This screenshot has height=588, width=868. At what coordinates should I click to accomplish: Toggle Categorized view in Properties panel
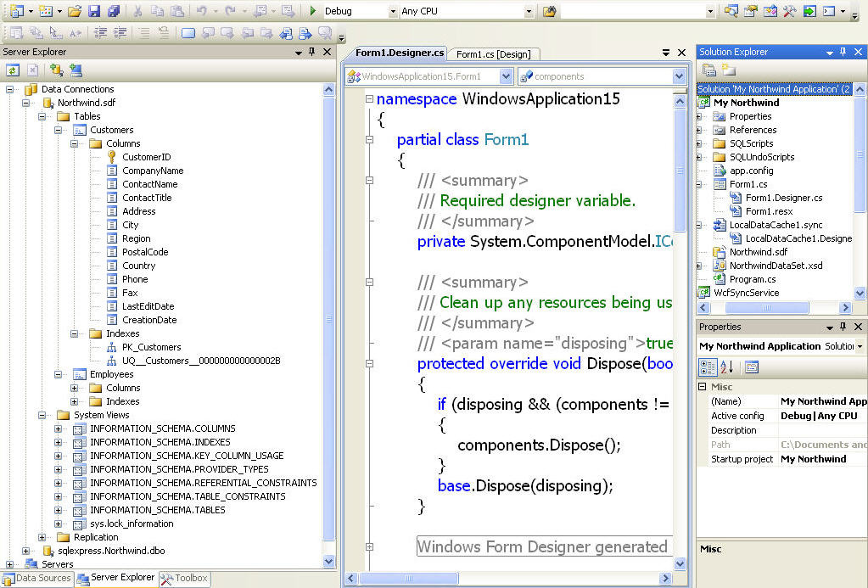[x=707, y=367]
